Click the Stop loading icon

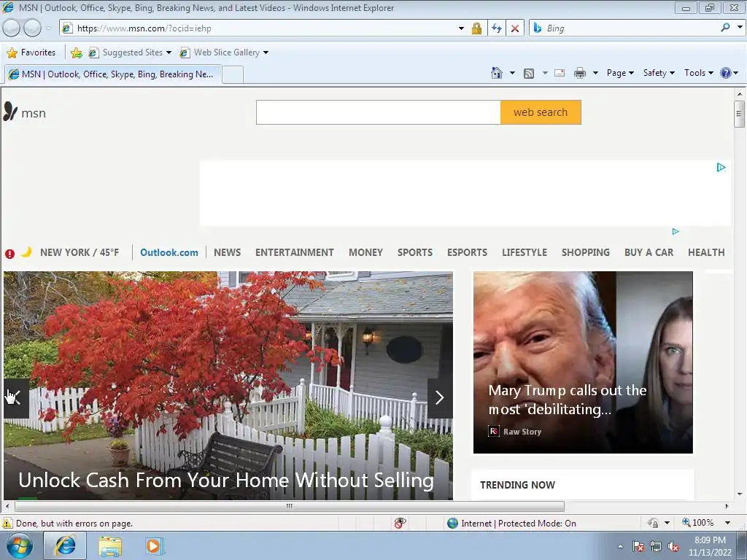tap(515, 28)
